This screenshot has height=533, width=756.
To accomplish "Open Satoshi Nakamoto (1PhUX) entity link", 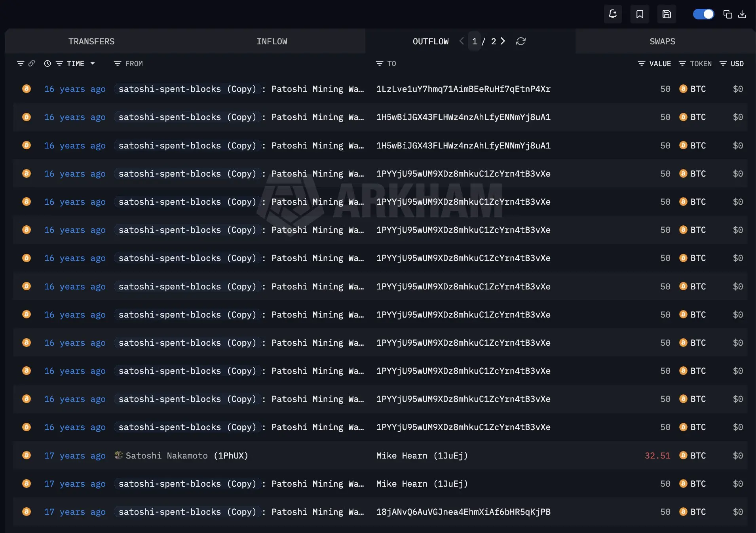I will click(187, 455).
